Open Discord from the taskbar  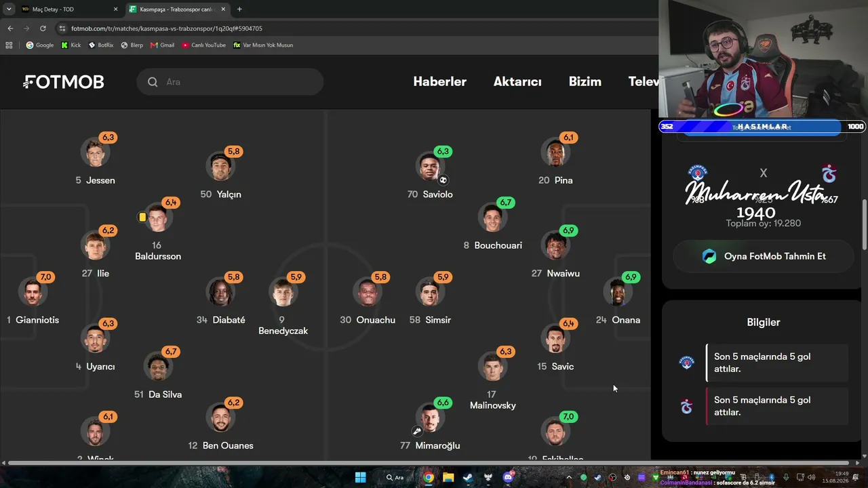(508, 477)
